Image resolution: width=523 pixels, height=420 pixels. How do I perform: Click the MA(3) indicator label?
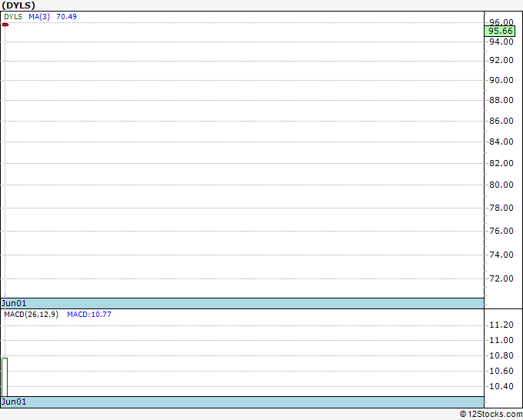(39, 17)
